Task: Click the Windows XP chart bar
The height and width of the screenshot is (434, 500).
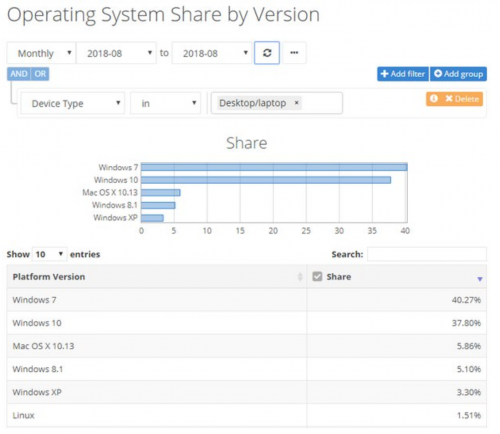Action: pyautogui.click(x=152, y=218)
